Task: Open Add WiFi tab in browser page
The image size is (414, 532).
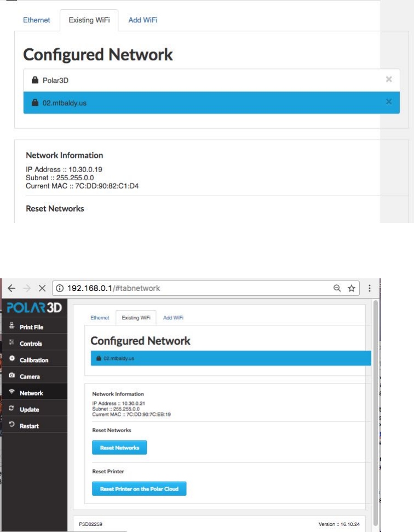Action: 173,318
